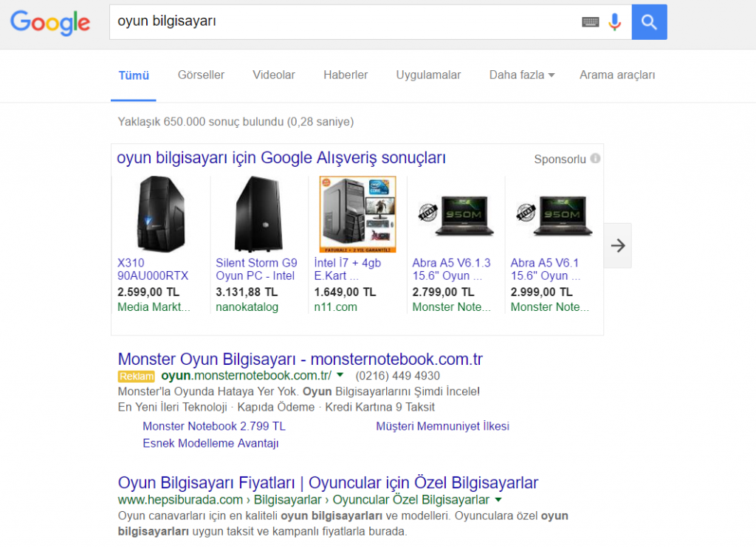This screenshot has height=548, width=756.
Task: Click the blue search magnifier button
Action: [x=649, y=22]
